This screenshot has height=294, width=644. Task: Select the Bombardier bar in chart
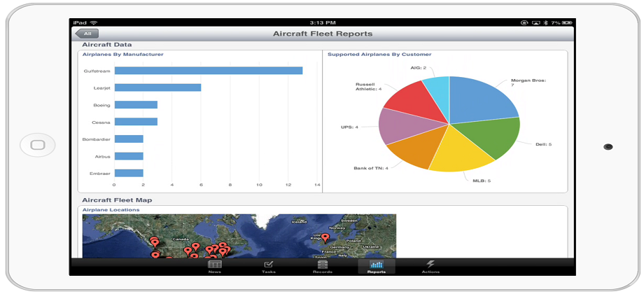pyautogui.click(x=129, y=139)
